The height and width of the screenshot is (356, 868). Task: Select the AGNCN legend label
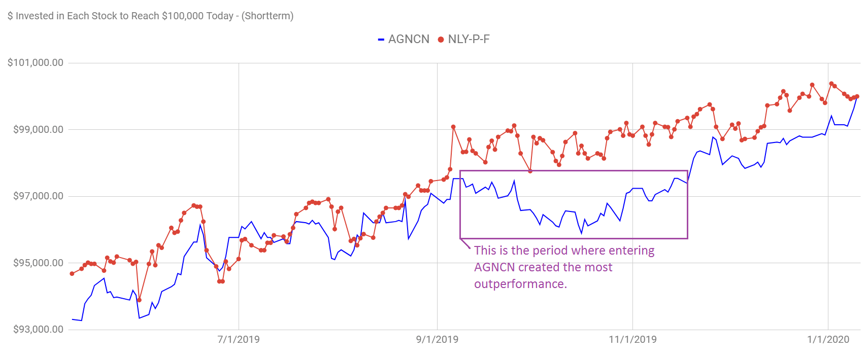tap(409, 40)
